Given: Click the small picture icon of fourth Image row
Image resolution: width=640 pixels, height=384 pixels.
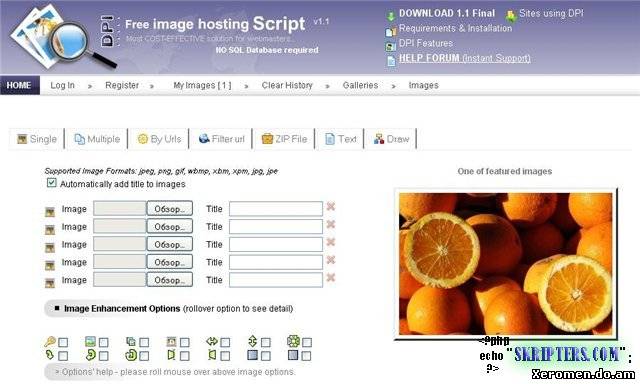Looking at the screenshot, I should click(x=50, y=265).
